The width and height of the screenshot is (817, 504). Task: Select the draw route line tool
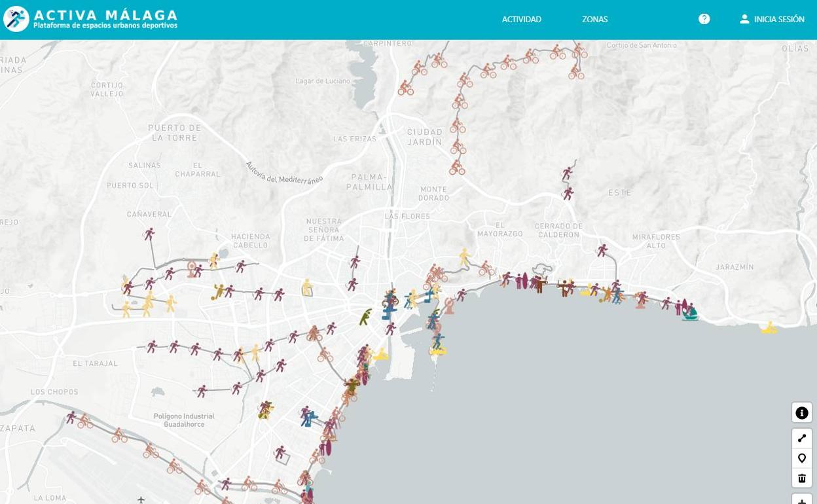coord(801,439)
